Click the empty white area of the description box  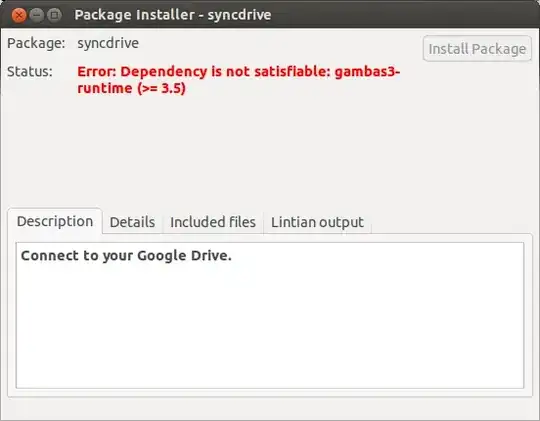coord(270,327)
